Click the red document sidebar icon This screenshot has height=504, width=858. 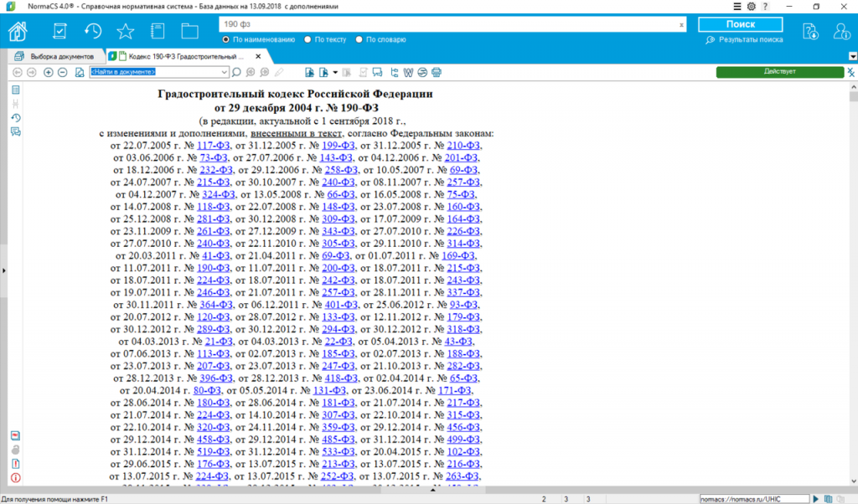[x=15, y=435]
